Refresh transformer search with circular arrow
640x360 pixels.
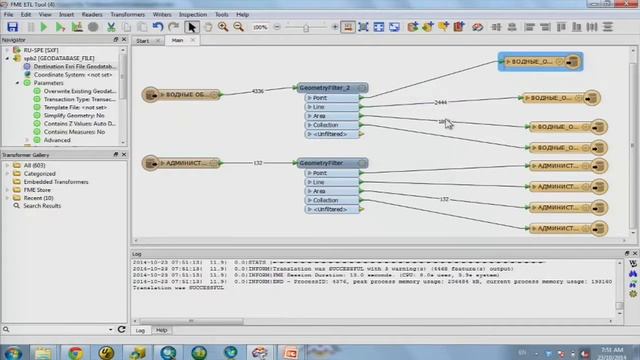coord(121,329)
